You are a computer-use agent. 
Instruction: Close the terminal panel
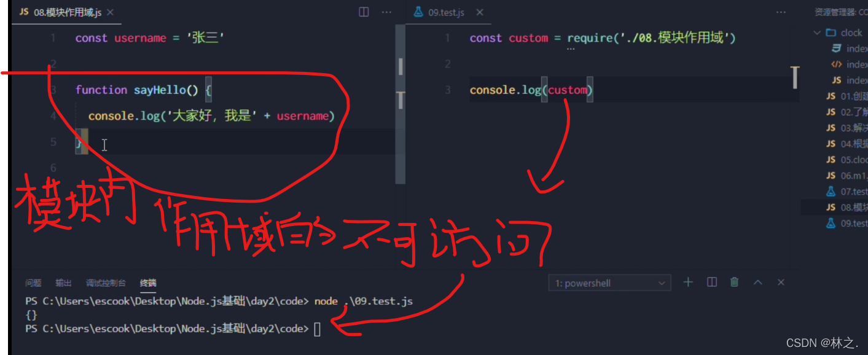click(781, 283)
